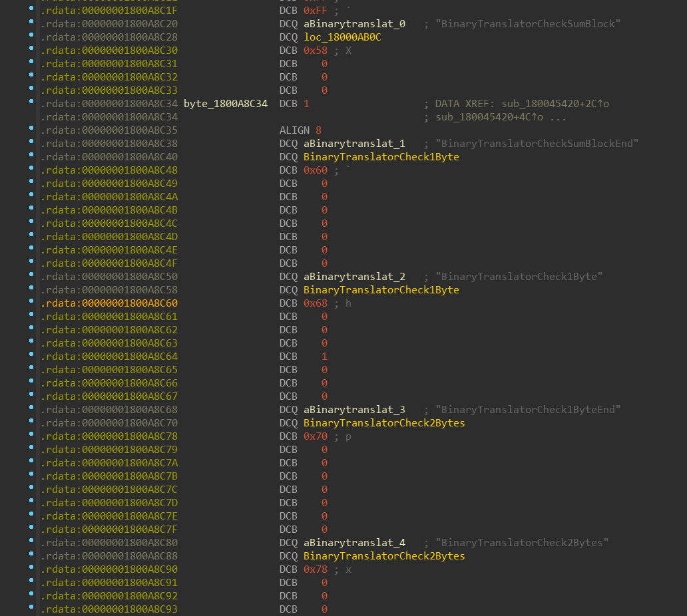Toggle breakpoint dot at address 1800A8C38

[x=31, y=142]
